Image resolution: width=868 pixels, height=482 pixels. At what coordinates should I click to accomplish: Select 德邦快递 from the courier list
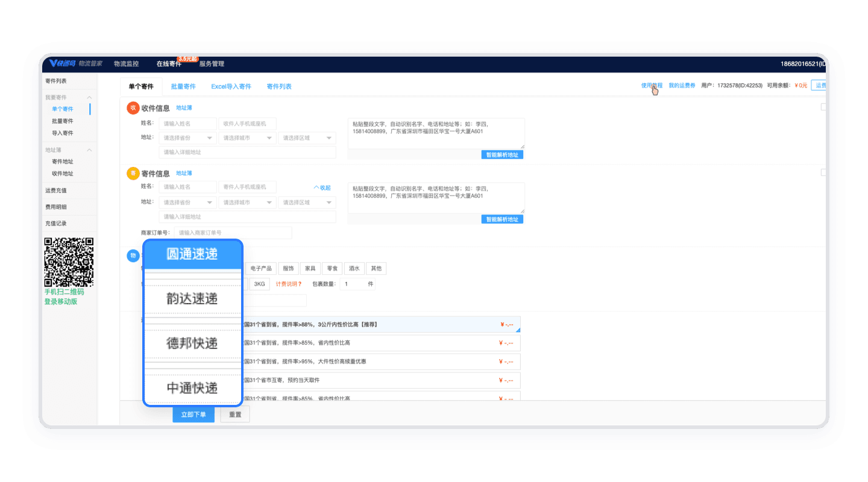coord(192,343)
